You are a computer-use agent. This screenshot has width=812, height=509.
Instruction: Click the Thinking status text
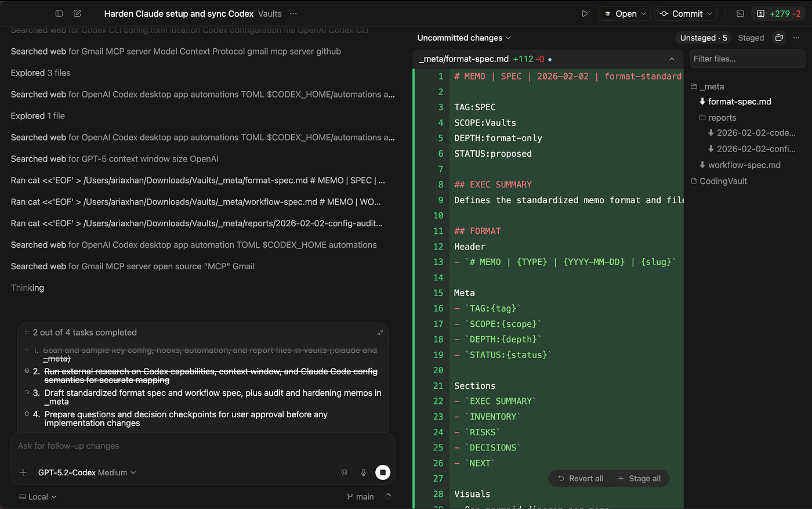[27, 287]
